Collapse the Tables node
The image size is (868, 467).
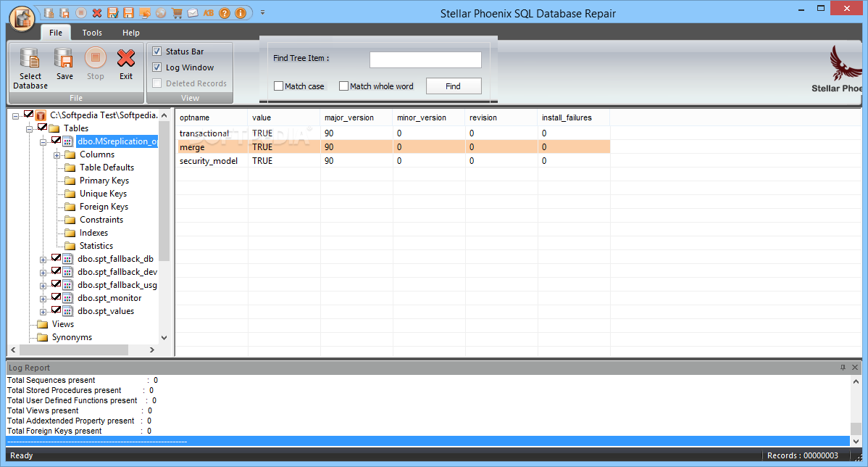pos(29,130)
